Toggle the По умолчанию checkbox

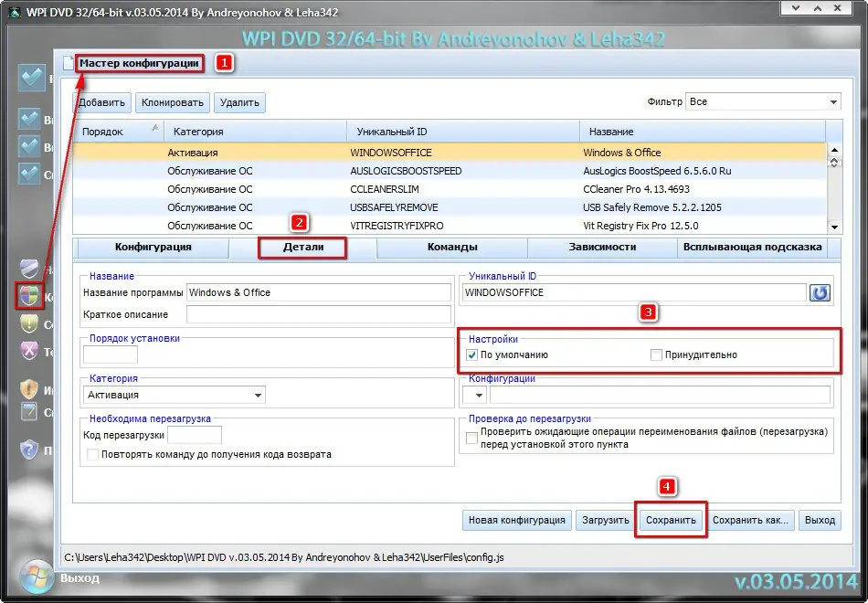click(x=471, y=354)
